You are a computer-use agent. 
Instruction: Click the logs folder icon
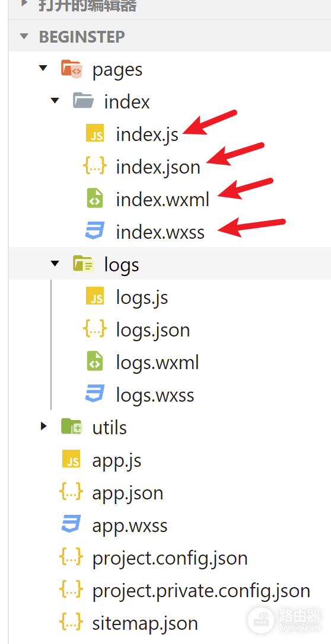(x=84, y=264)
